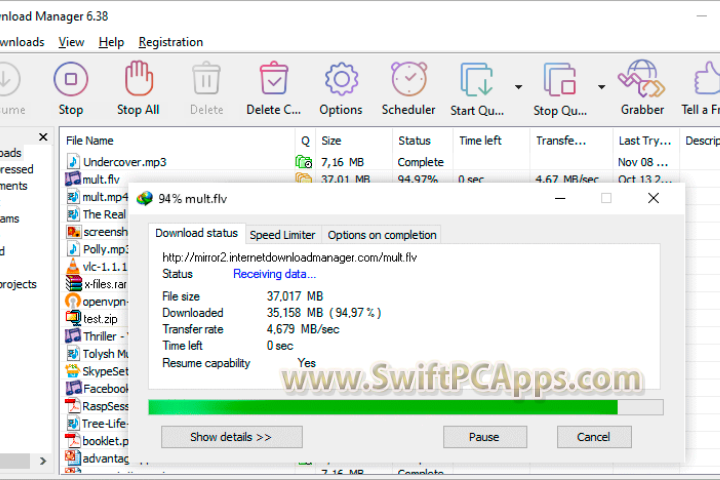Click the queue icon in Undercover.mp3 row
720x480 pixels.
pos(304,162)
